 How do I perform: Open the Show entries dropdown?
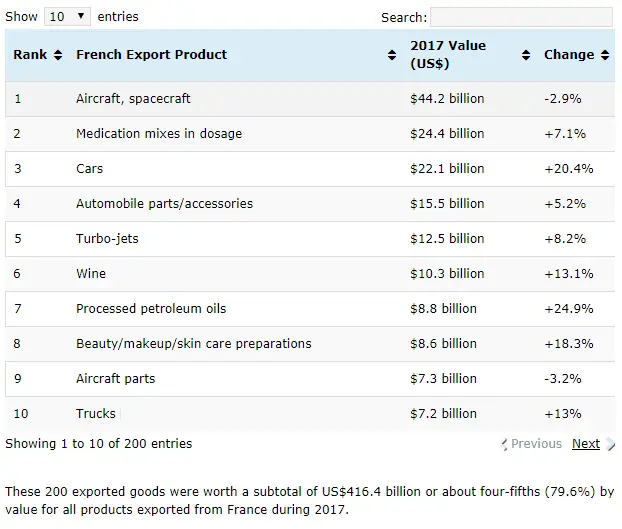(67, 17)
